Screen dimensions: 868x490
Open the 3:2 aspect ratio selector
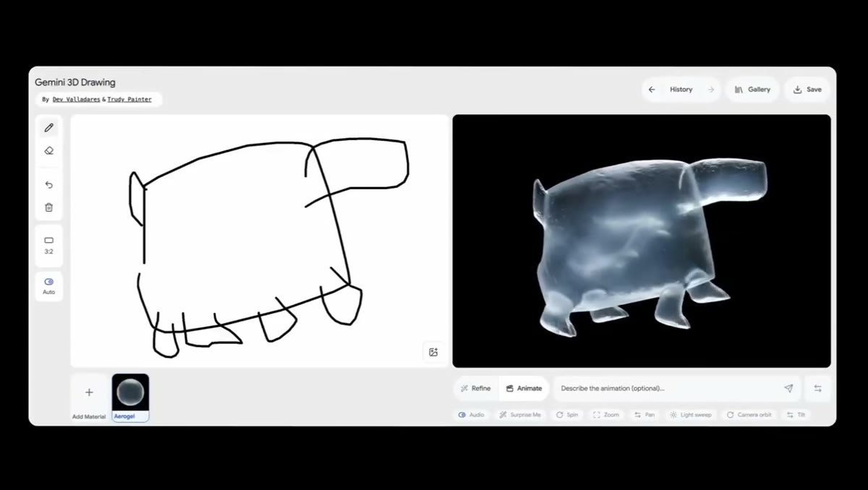tap(49, 245)
